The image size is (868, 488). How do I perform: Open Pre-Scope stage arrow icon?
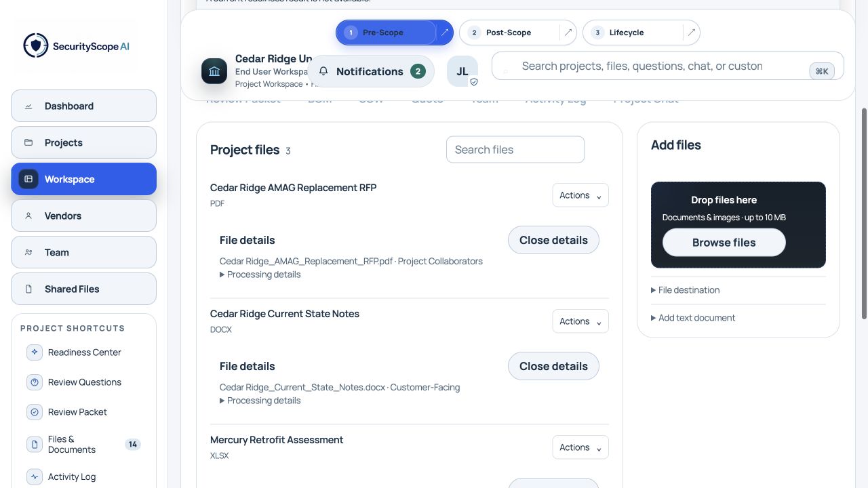pyautogui.click(x=445, y=33)
